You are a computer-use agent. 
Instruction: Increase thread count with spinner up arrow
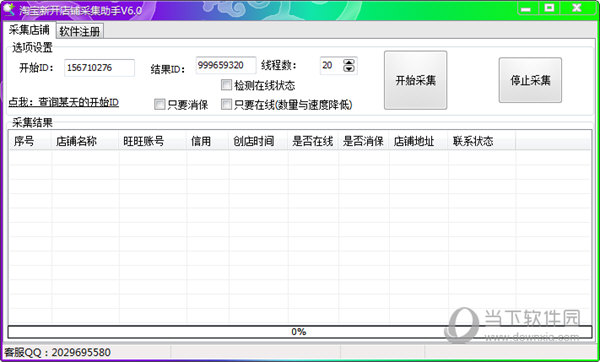pyautogui.click(x=349, y=62)
